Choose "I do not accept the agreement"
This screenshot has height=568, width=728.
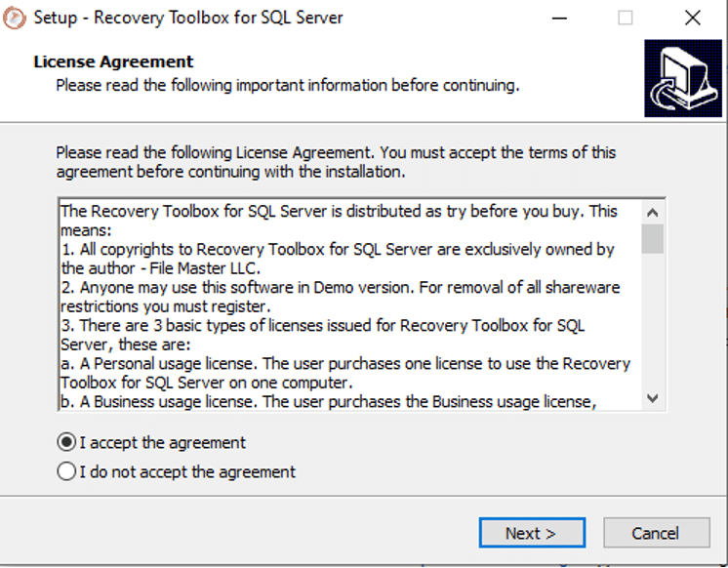tap(67, 472)
